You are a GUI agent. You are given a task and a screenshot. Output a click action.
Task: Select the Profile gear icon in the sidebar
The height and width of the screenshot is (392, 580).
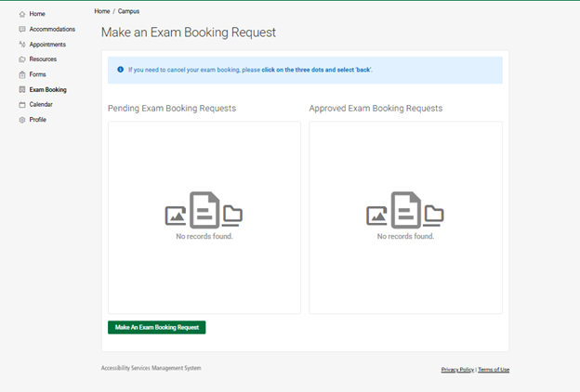(22, 120)
